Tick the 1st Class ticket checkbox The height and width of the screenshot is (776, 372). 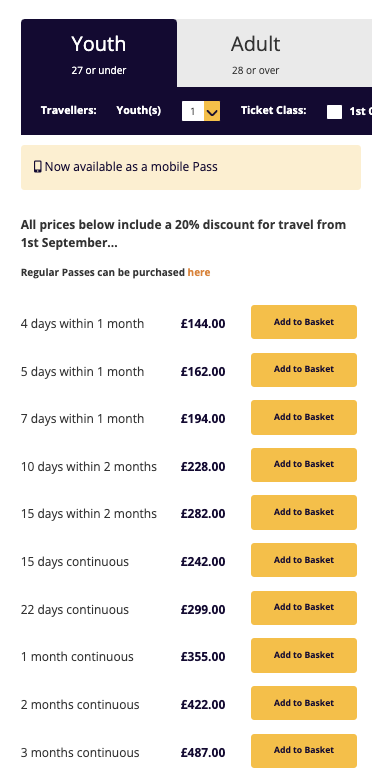click(x=334, y=112)
